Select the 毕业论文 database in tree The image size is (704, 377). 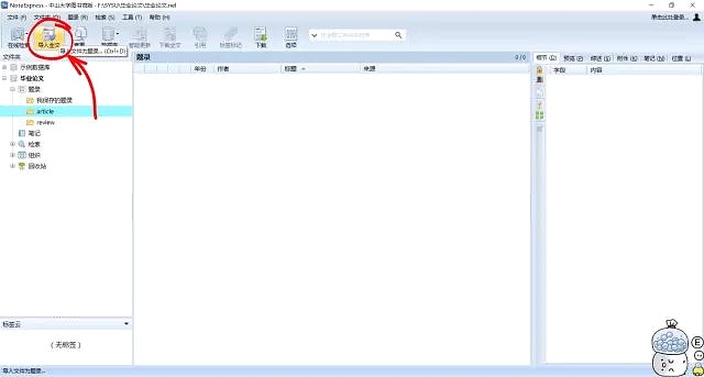32,78
